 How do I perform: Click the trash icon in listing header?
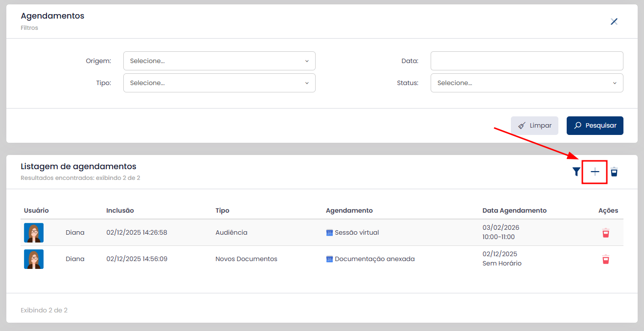click(x=614, y=172)
